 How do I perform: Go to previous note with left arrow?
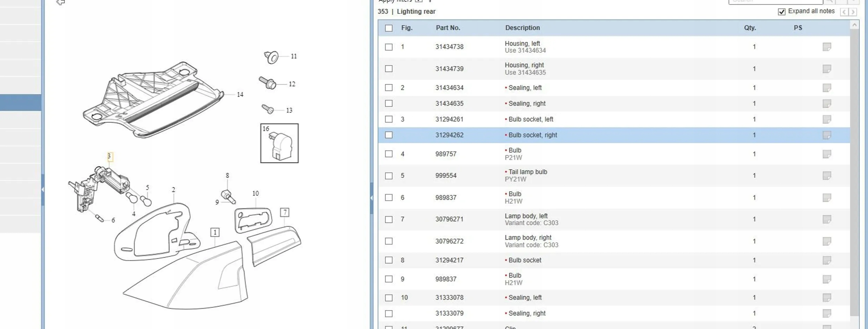click(x=844, y=12)
